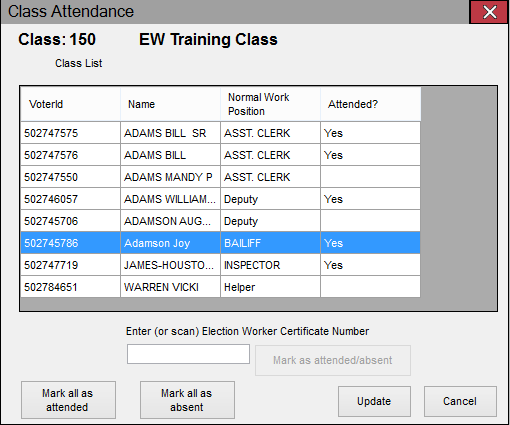This screenshot has width=510, height=425.
Task: Sort by the Normal Work Position header
Action: [x=270, y=104]
